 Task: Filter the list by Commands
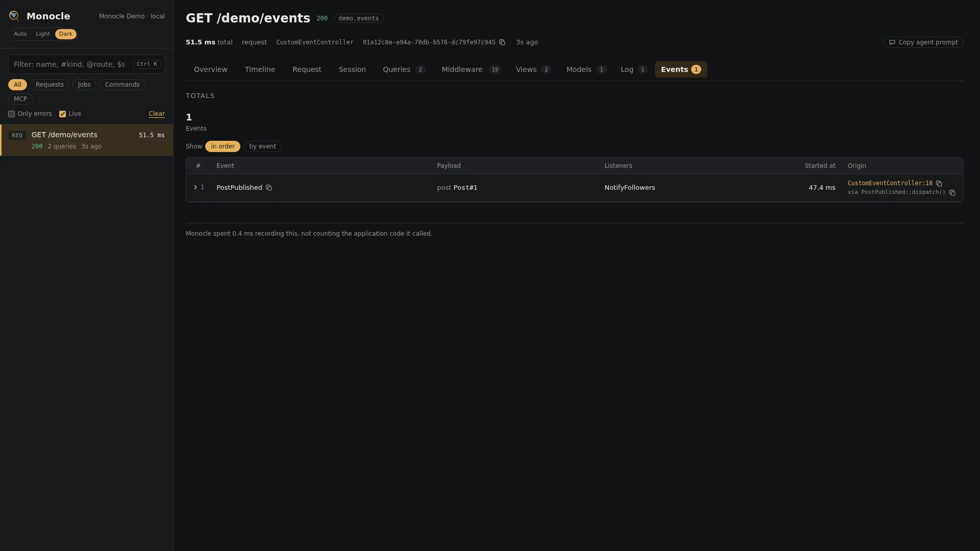pos(122,85)
